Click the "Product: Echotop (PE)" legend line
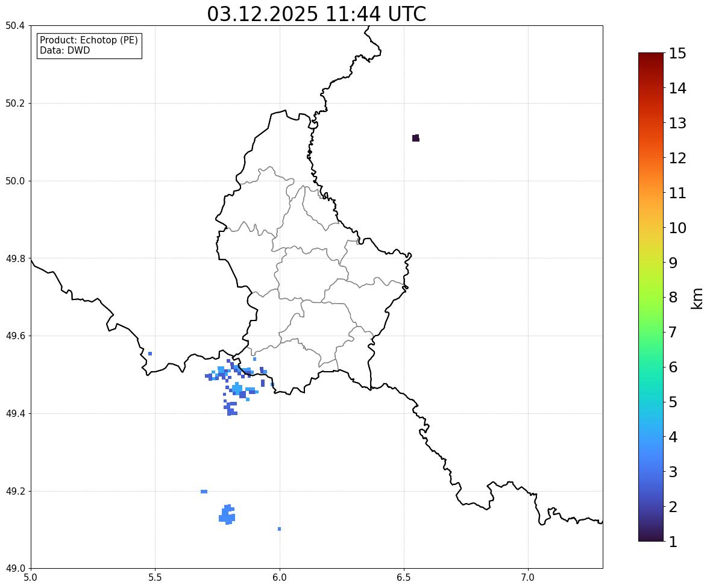This screenshot has height=588, width=710. [89, 40]
